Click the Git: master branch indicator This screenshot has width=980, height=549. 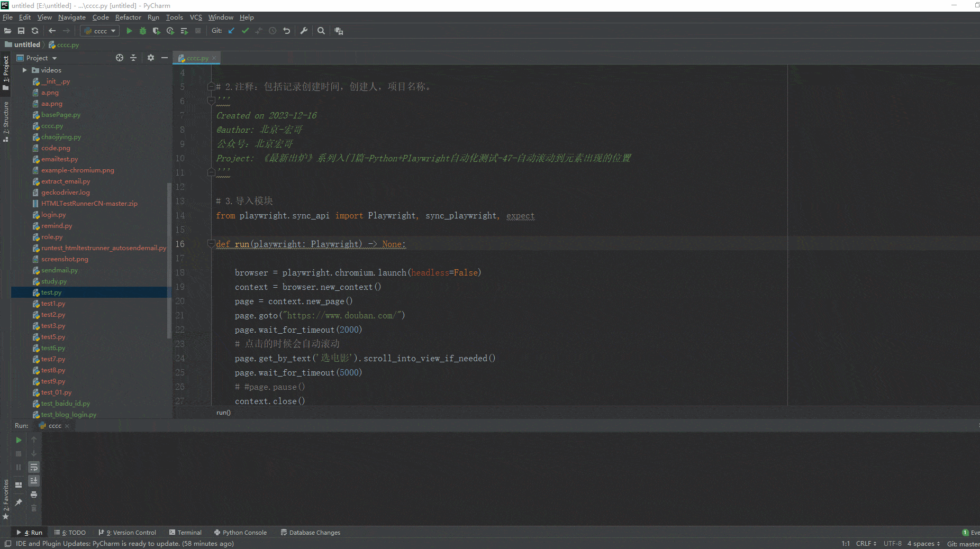pyautogui.click(x=962, y=544)
